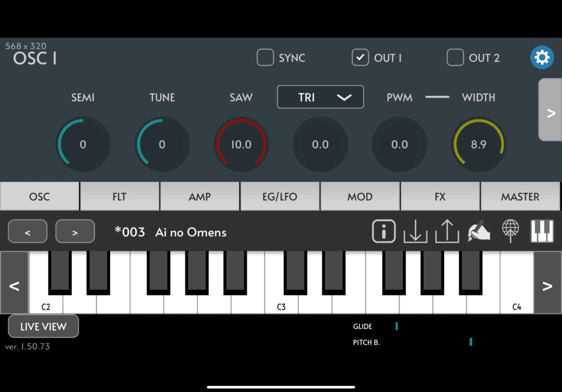Open the preset info icon
562x392 pixels.
coord(384,231)
